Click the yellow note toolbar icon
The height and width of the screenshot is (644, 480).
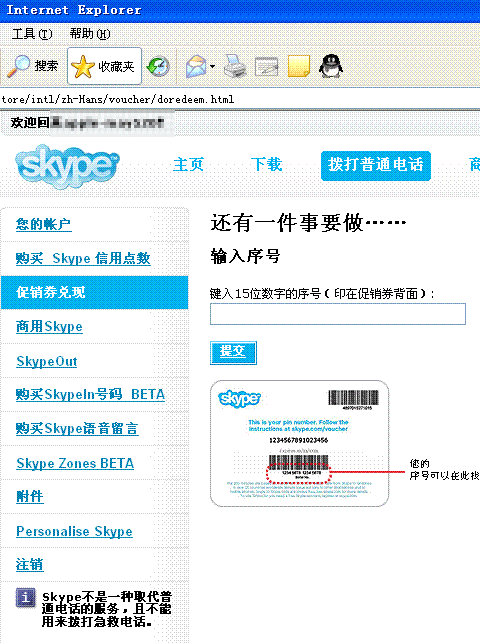pos(299,66)
